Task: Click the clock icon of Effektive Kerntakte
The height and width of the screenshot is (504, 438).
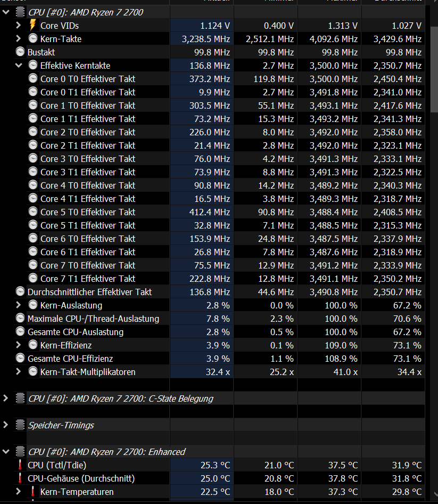Action: tap(33, 65)
